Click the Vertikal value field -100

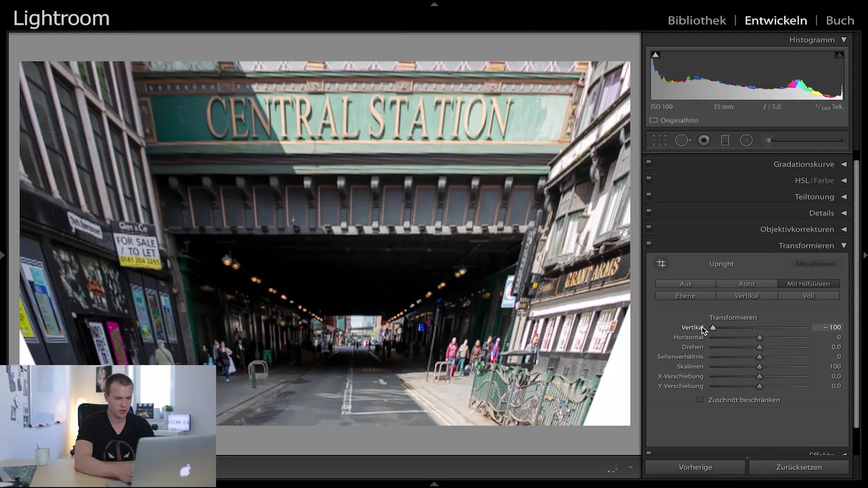[827, 327]
